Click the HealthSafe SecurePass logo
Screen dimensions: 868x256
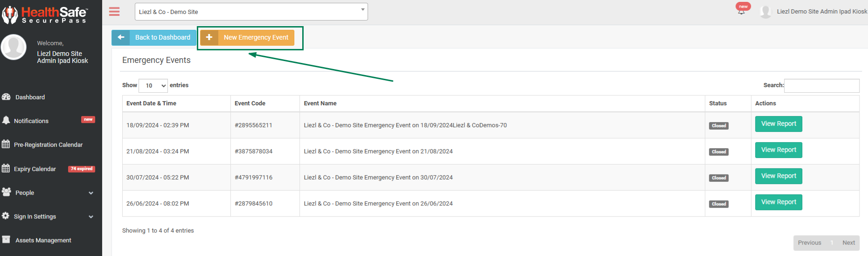point(45,14)
